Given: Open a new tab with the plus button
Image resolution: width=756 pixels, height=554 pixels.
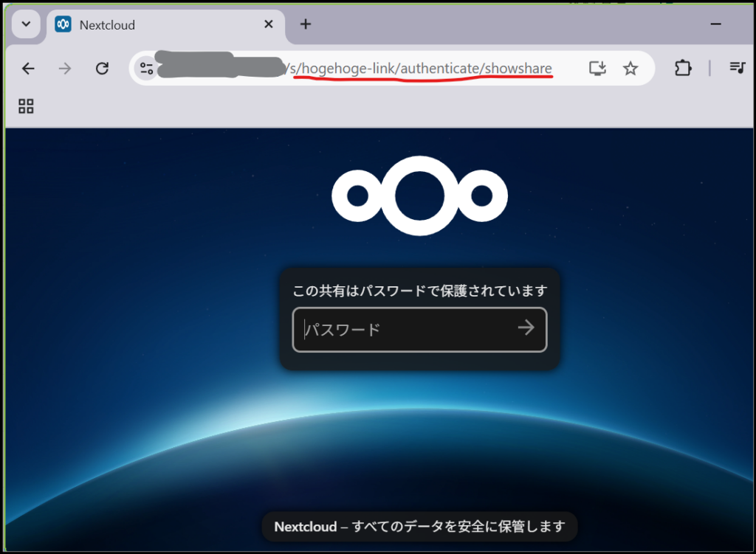Looking at the screenshot, I should click(x=306, y=24).
